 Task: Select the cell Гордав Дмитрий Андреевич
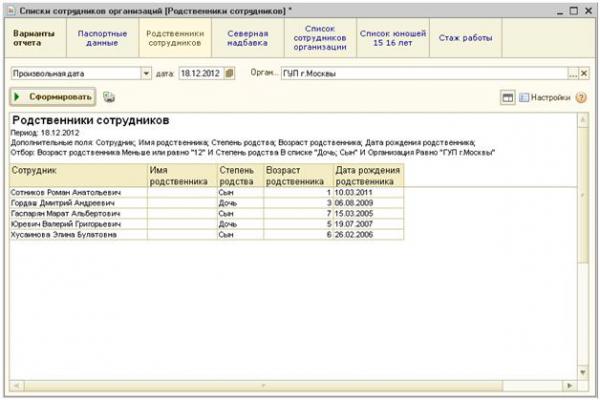tap(78, 203)
